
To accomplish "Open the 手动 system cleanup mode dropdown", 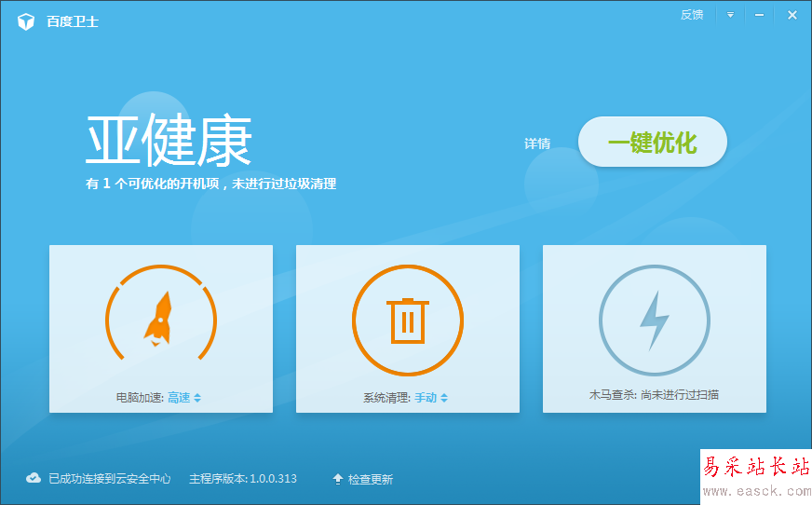I will point(431,398).
